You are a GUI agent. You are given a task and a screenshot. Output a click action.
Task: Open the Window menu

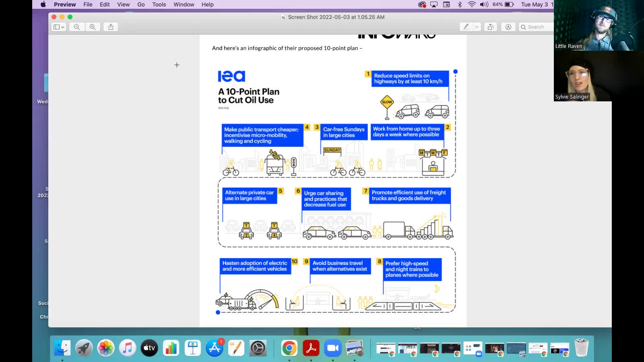click(x=184, y=4)
